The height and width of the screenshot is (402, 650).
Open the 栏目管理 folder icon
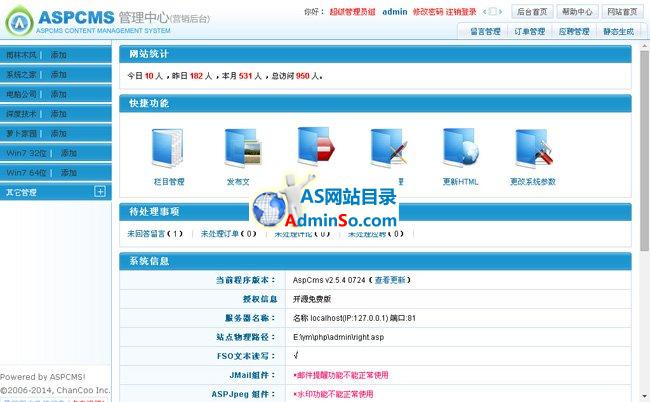tap(167, 148)
